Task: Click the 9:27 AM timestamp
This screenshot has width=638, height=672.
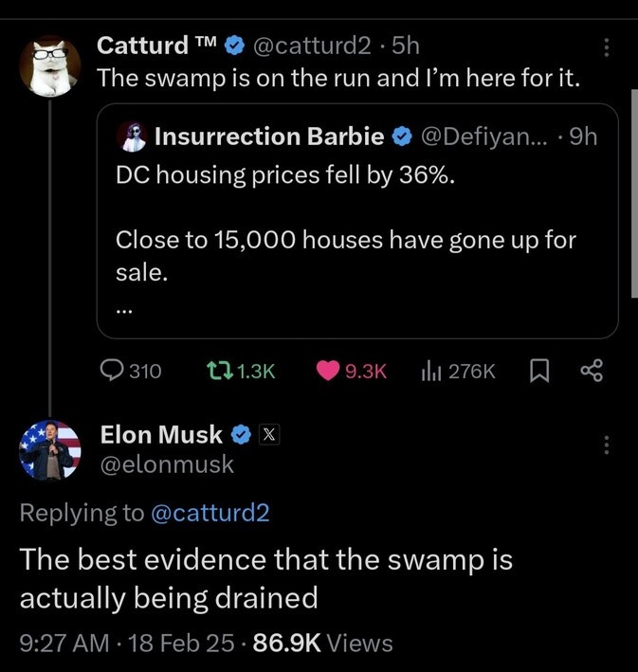Action: point(59,644)
